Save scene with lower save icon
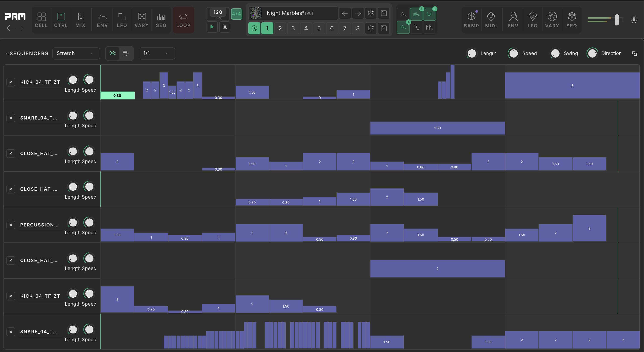This screenshot has width=644, height=352. pos(384,28)
